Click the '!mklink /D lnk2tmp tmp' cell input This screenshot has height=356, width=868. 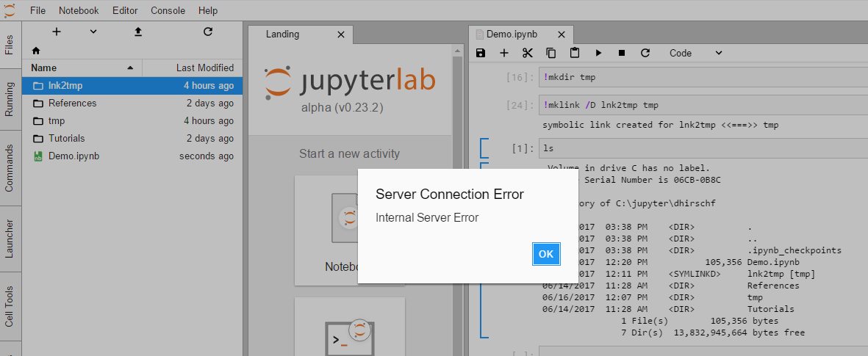(703, 105)
